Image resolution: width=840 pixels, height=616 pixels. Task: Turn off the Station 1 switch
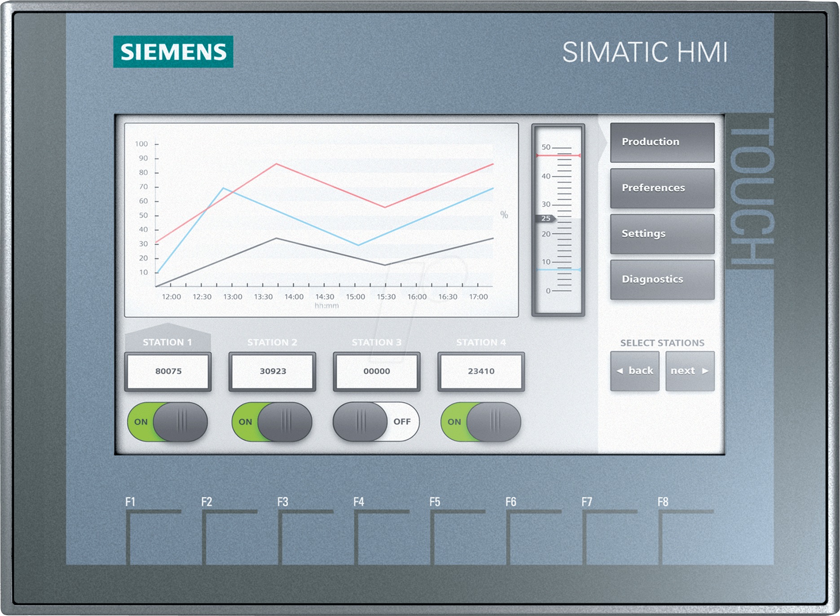click(x=168, y=422)
